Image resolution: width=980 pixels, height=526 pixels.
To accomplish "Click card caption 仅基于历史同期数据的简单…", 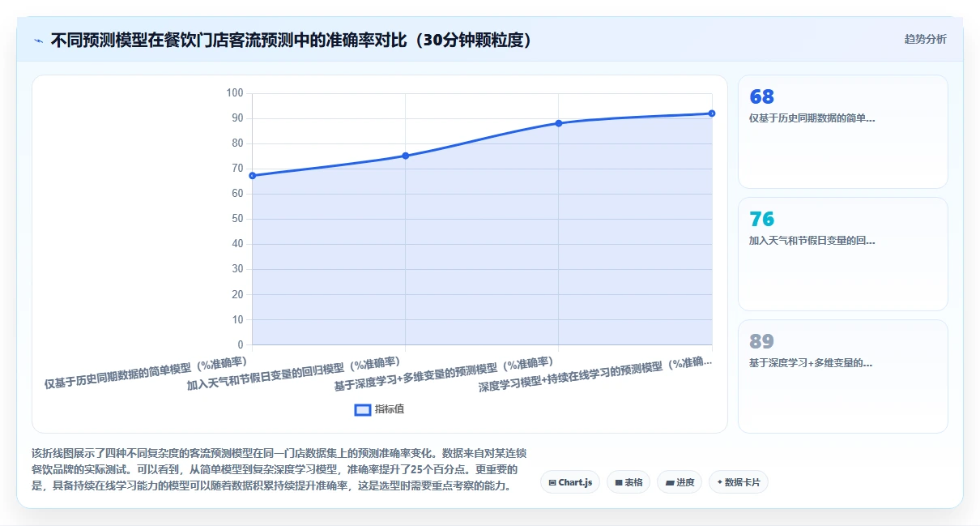I will 812,118.
